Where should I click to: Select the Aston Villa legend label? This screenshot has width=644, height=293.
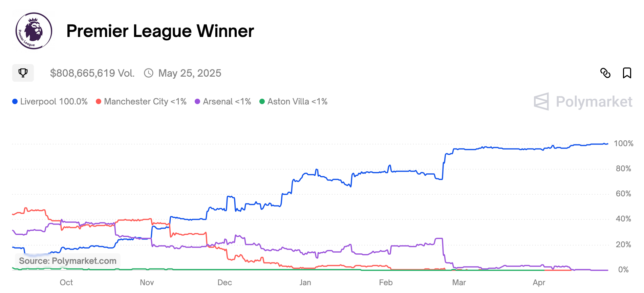pyautogui.click(x=297, y=102)
